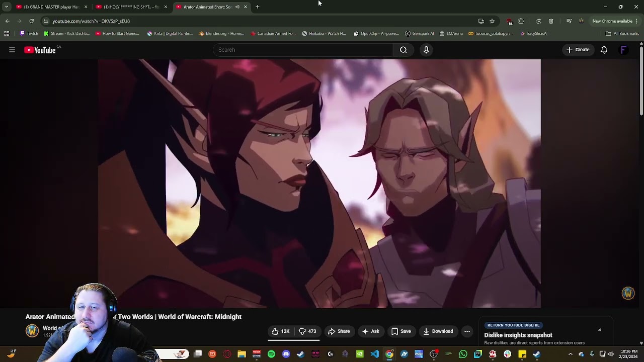Click the address bar URL
644x362 pixels.
point(91,21)
